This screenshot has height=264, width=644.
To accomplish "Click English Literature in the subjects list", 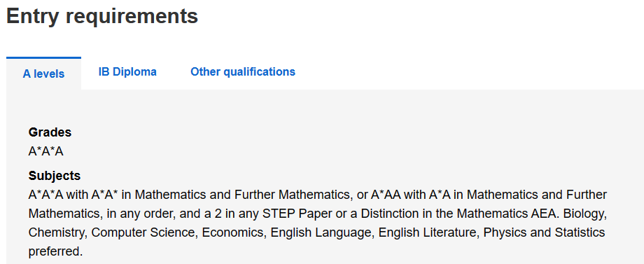I will (x=429, y=232).
